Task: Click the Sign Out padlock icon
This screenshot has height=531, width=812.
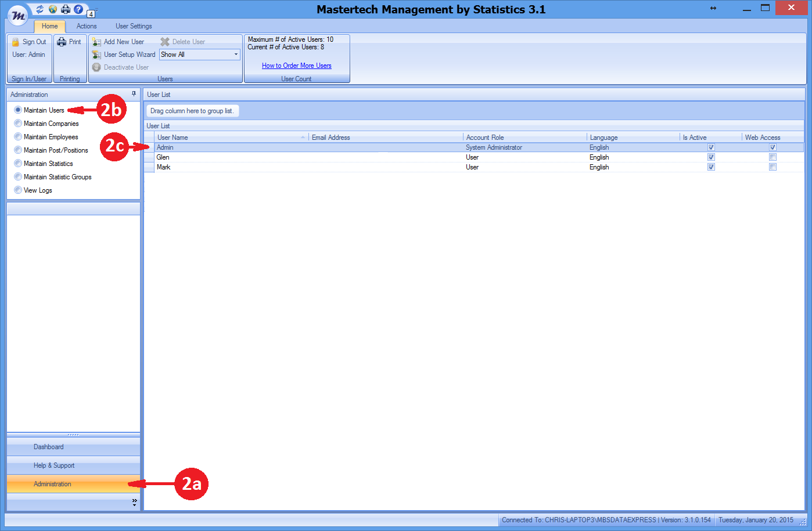Action: pyautogui.click(x=16, y=42)
